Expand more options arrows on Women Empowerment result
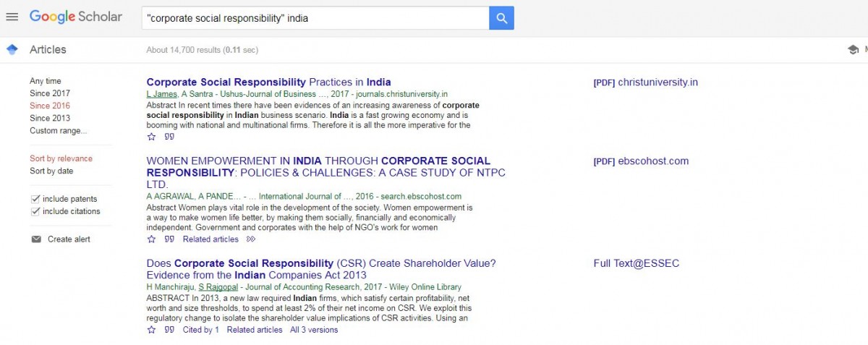Viewport: 868px width, 345px height. tap(251, 239)
